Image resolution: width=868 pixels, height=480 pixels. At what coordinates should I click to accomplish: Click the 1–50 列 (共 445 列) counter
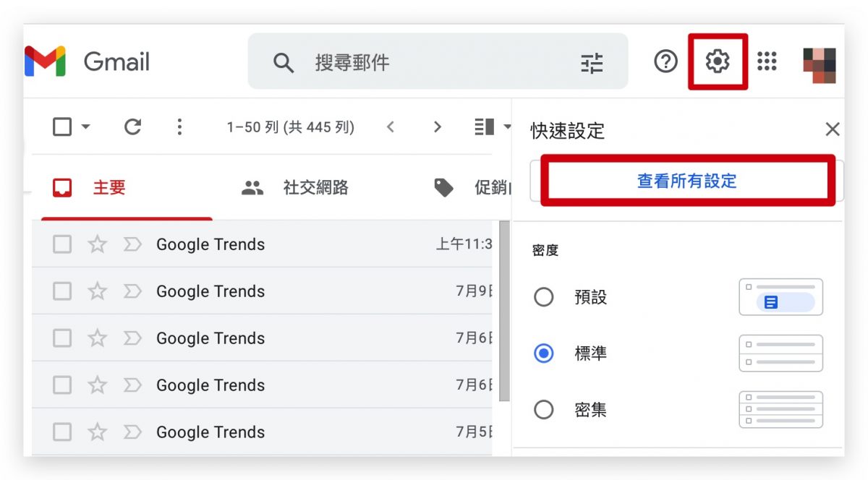(x=291, y=127)
